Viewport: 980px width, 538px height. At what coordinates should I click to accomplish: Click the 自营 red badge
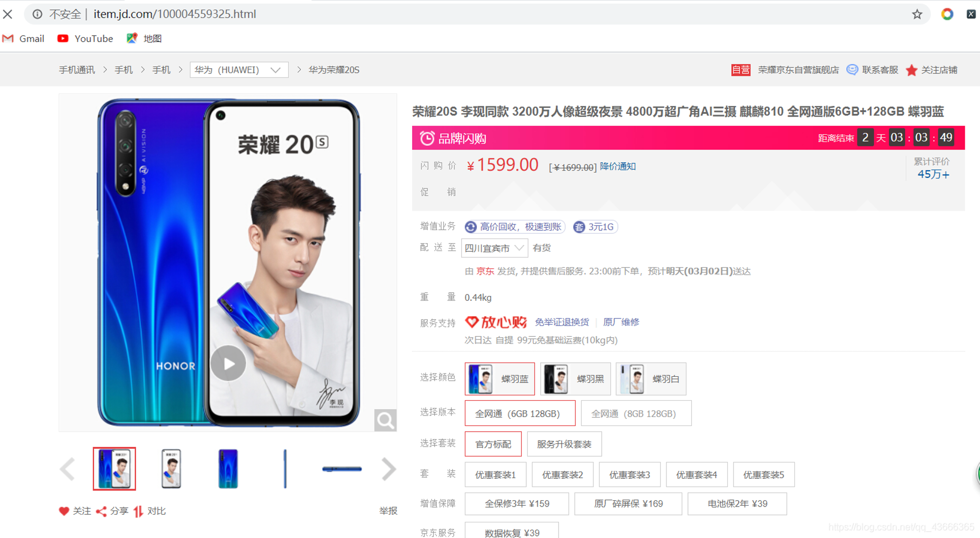740,70
